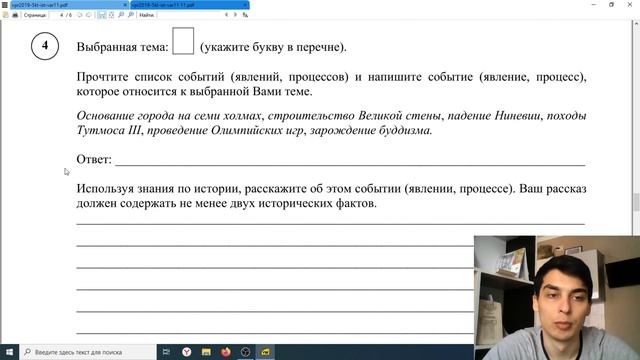
Task: Click the text "(укажите букву в перечне)"
Action: 272,47
